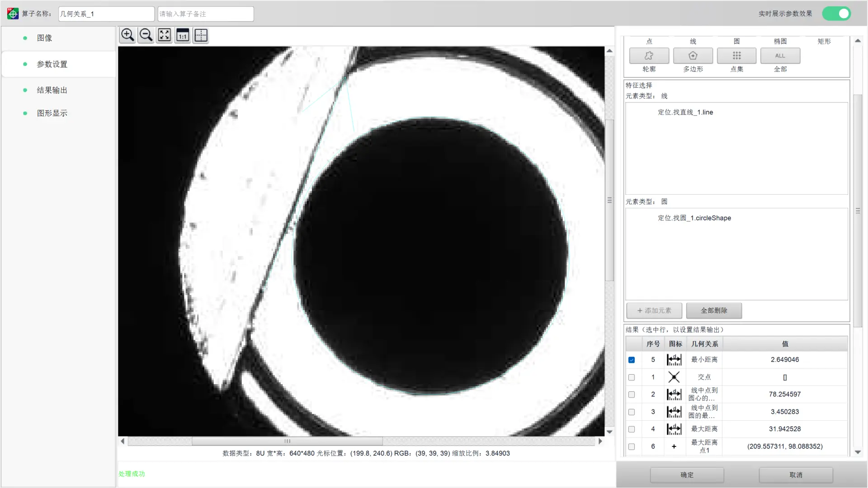Click the 序号 column header
868x488 pixels.
click(653, 344)
